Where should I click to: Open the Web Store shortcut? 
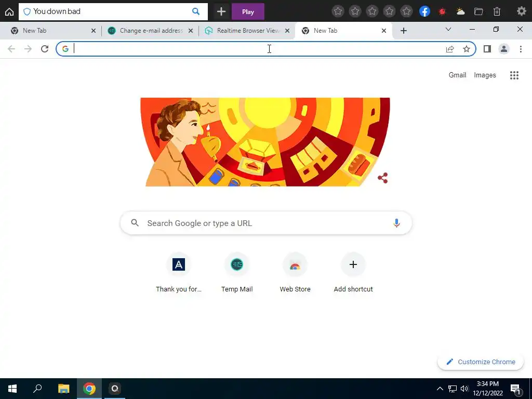point(295,273)
